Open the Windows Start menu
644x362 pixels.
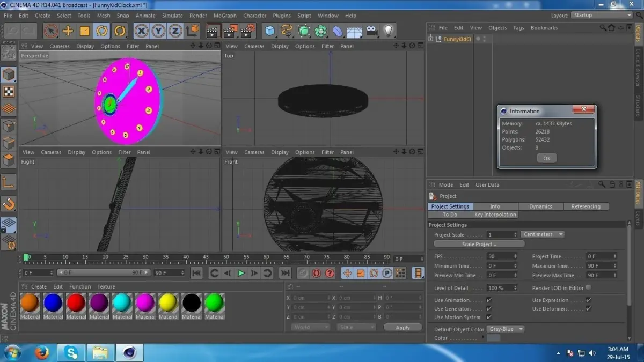point(12,352)
